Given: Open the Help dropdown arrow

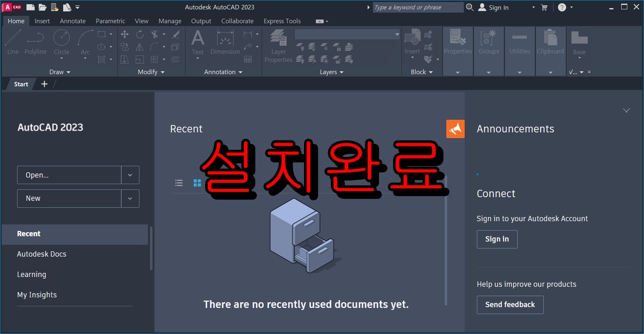Looking at the screenshot, I should tap(571, 7).
